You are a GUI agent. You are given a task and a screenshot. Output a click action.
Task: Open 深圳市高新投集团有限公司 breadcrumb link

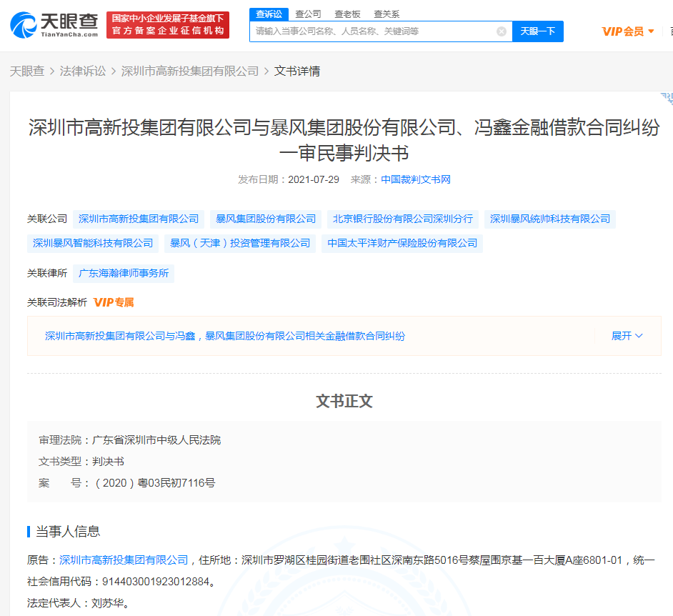(x=190, y=71)
